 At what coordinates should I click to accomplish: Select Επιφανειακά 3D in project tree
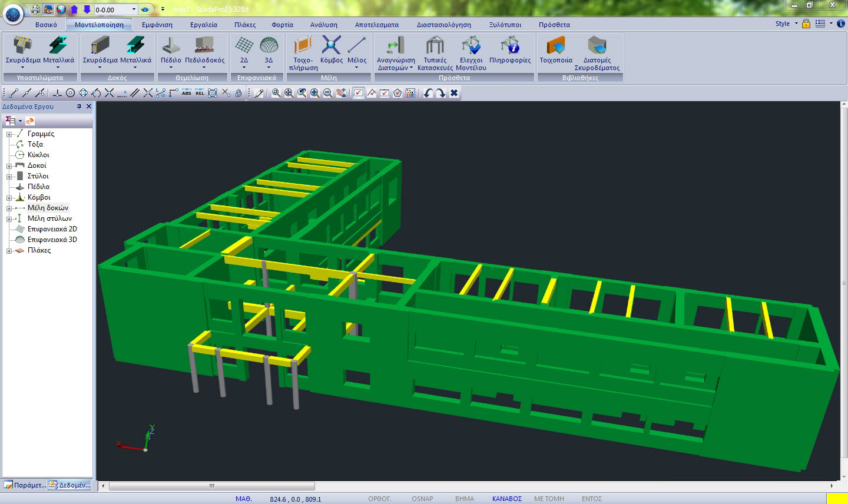coord(52,240)
